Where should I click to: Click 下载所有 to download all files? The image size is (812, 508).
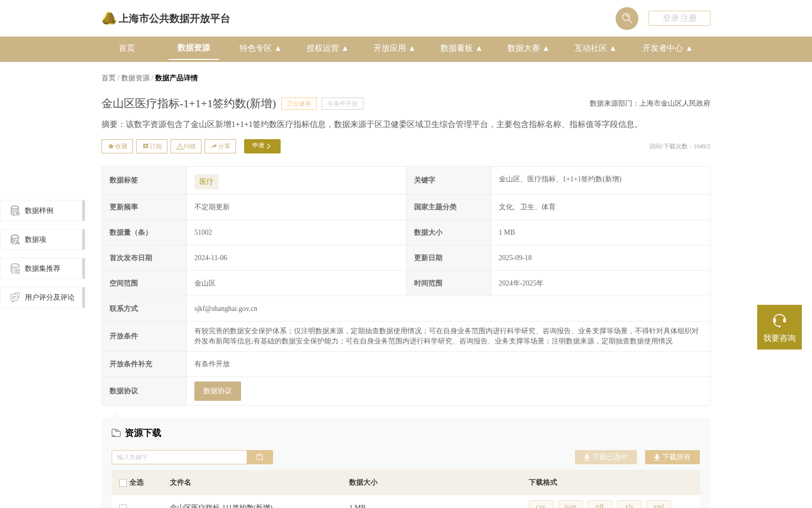pyautogui.click(x=672, y=457)
